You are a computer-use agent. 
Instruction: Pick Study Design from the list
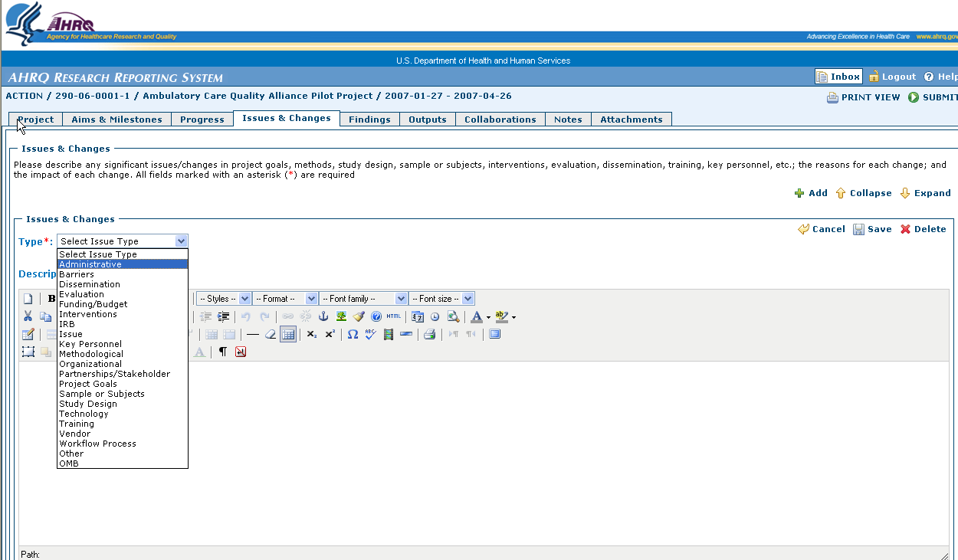(x=123, y=404)
